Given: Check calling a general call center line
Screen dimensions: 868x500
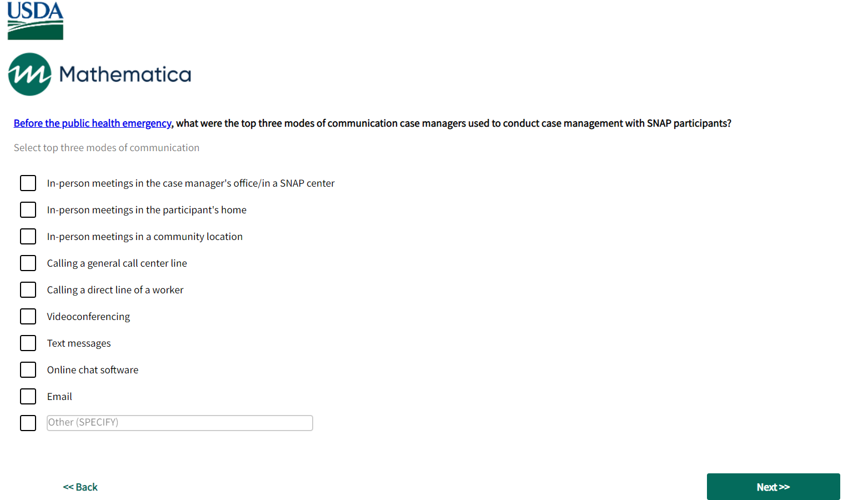Looking at the screenshot, I should 28,263.
